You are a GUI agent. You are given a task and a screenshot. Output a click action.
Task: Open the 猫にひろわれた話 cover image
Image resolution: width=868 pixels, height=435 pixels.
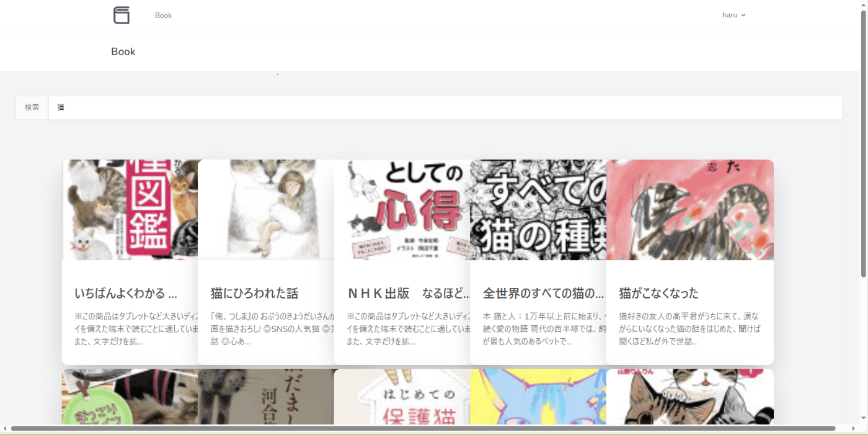pos(266,210)
